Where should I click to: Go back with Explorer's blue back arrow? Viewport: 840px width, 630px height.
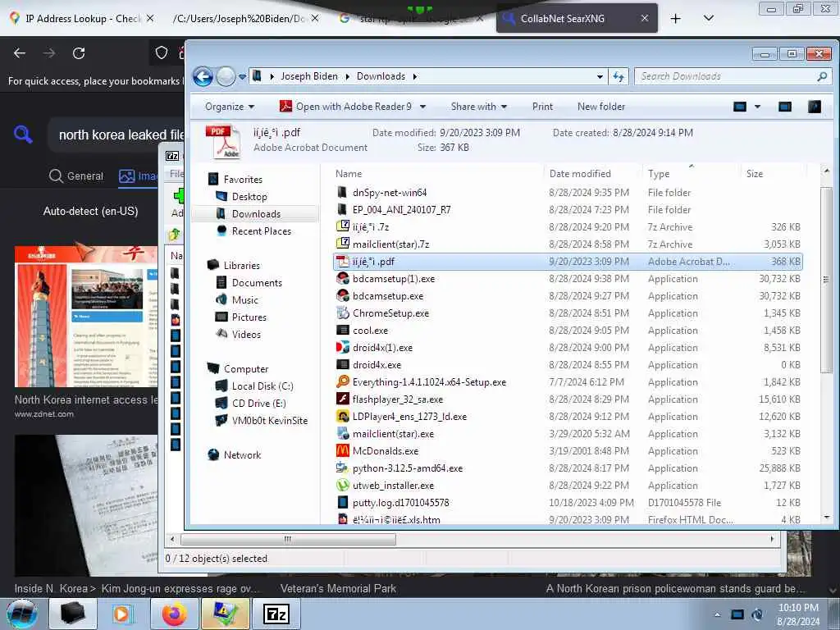pyautogui.click(x=203, y=76)
